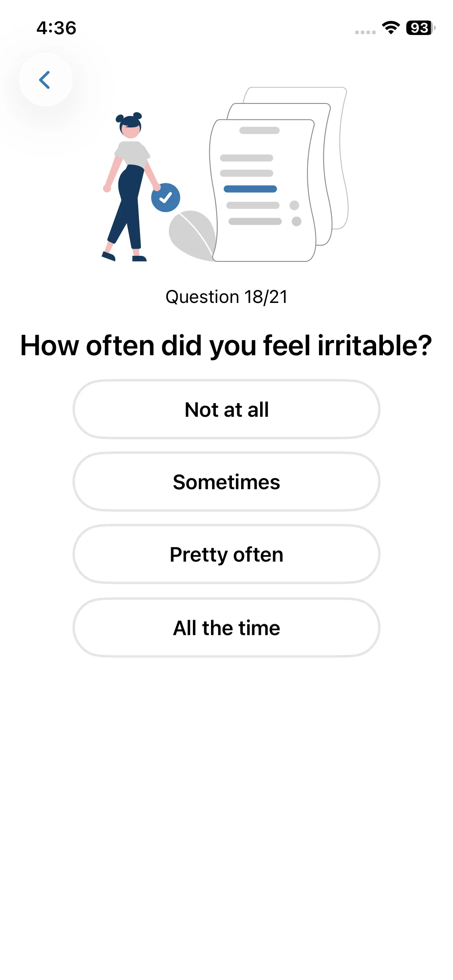
Task: Click the blue checkmark badge illustration
Action: coord(165,198)
